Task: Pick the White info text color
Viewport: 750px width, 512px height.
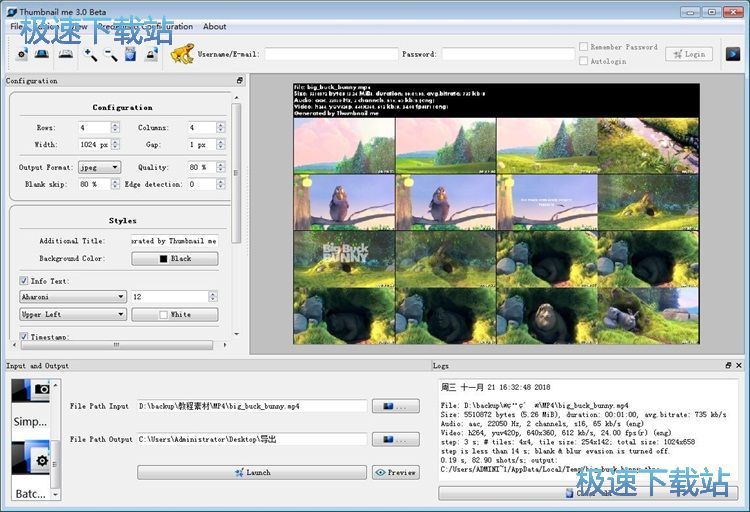Action: click(x=175, y=314)
